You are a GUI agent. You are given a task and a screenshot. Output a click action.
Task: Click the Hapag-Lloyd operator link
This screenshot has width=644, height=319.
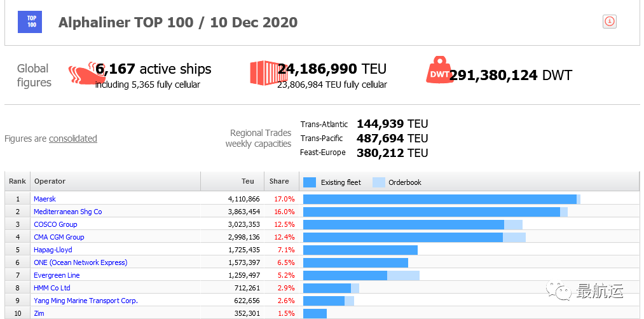53,250
